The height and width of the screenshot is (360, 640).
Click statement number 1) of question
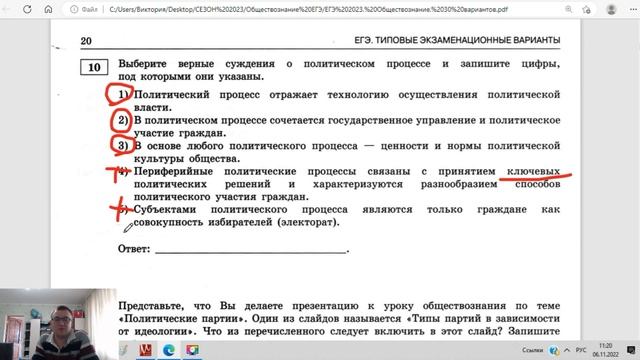(123, 95)
